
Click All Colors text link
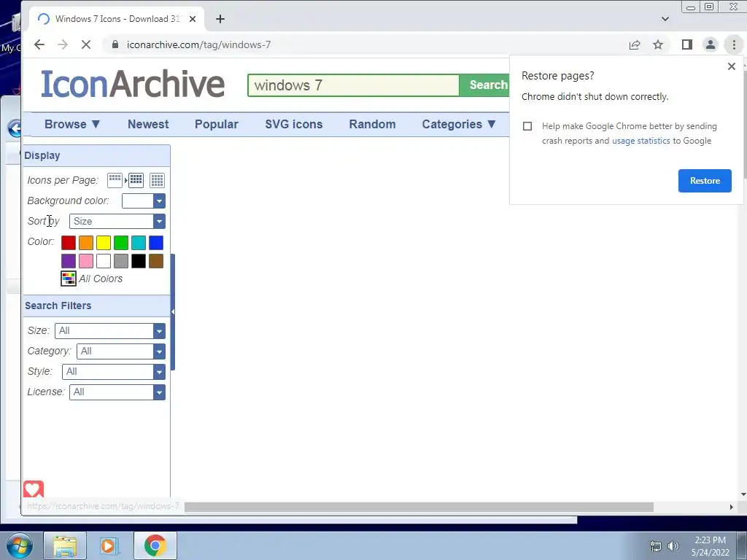pyautogui.click(x=101, y=279)
